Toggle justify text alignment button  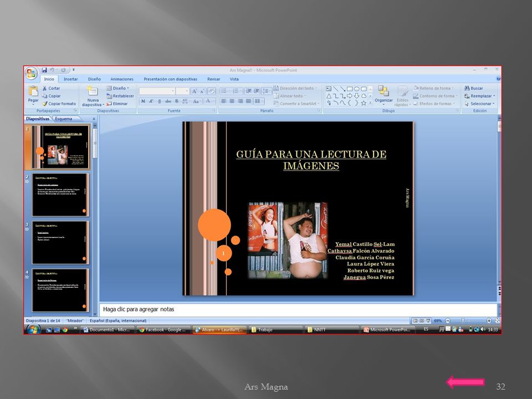point(248,101)
